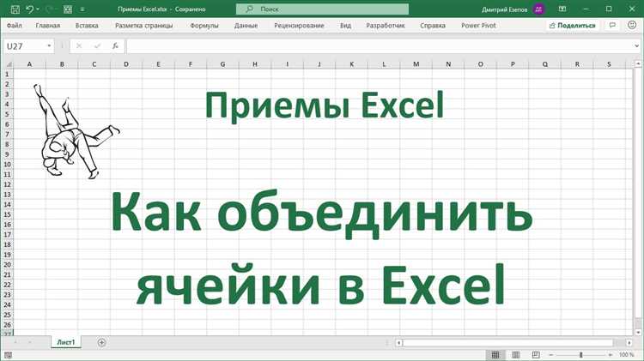Click the Как объединить heading text

322,215
